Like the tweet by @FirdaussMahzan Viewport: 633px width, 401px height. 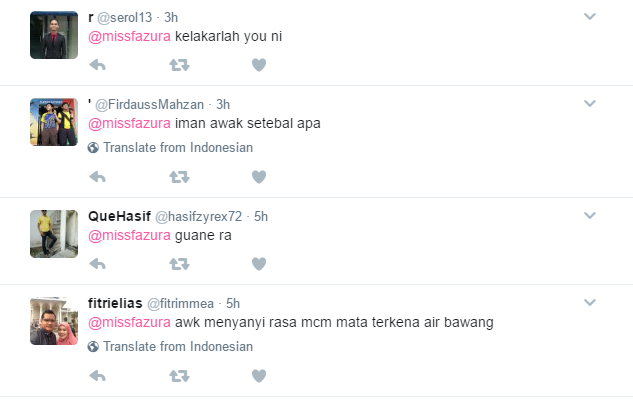click(259, 176)
